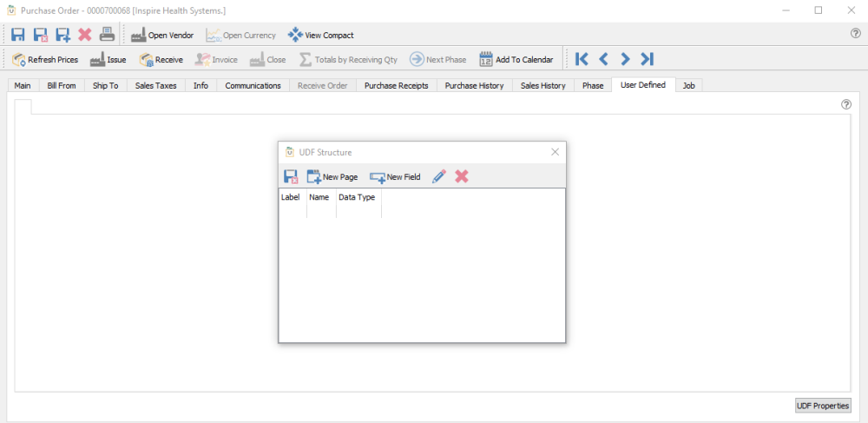Click the Open Currency button

(240, 35)
